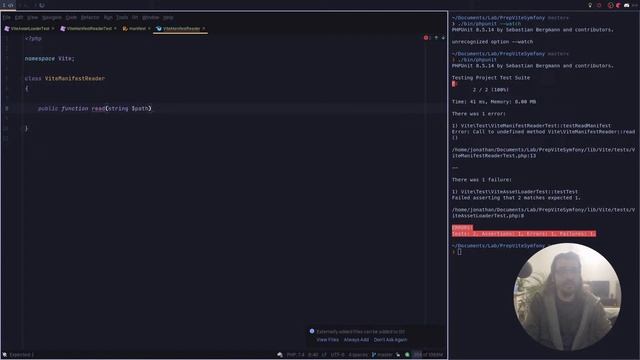Close the ViteManifestReaderTest tab
The width and height of the screenshot is (640, 360).
point(115,29)
